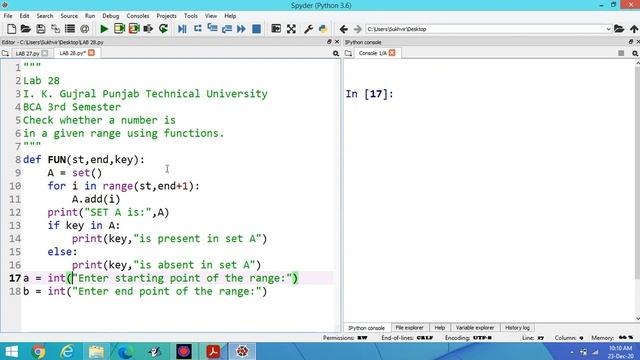The width and height of the screenshot is (640, 360).
Task: Switch to the Variable explorer tab
Action: [x=475, y=328]
